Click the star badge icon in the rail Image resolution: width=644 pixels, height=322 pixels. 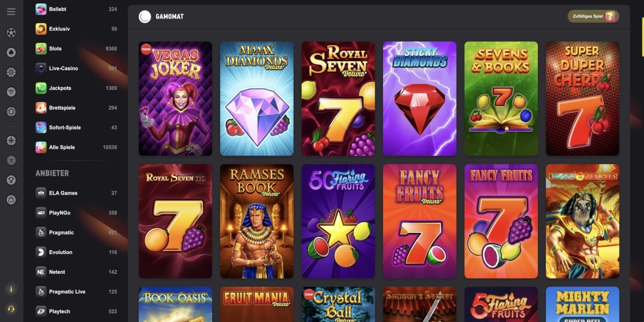pyautogui.click(x=11, y=161)
